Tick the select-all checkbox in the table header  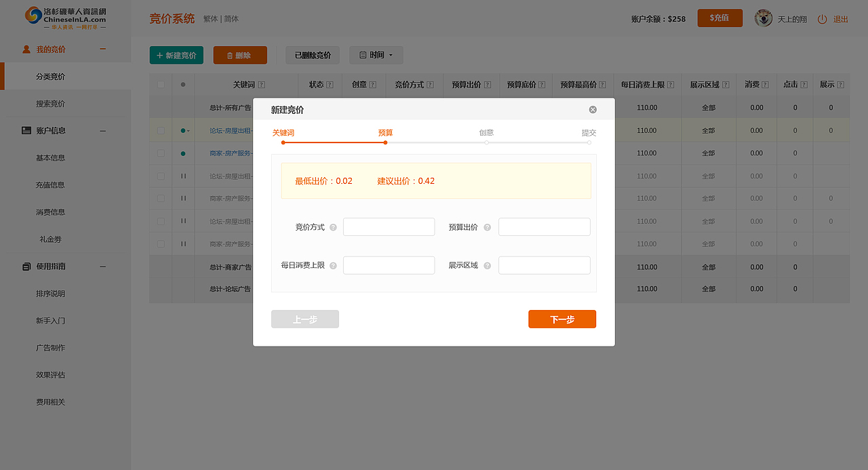pyautogui.click(x=160, y=84)
